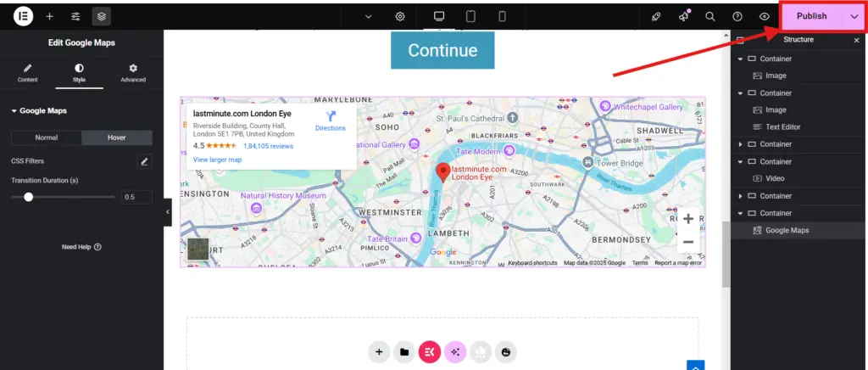Collapse the Container holding Video

click(x=740, y=162)
